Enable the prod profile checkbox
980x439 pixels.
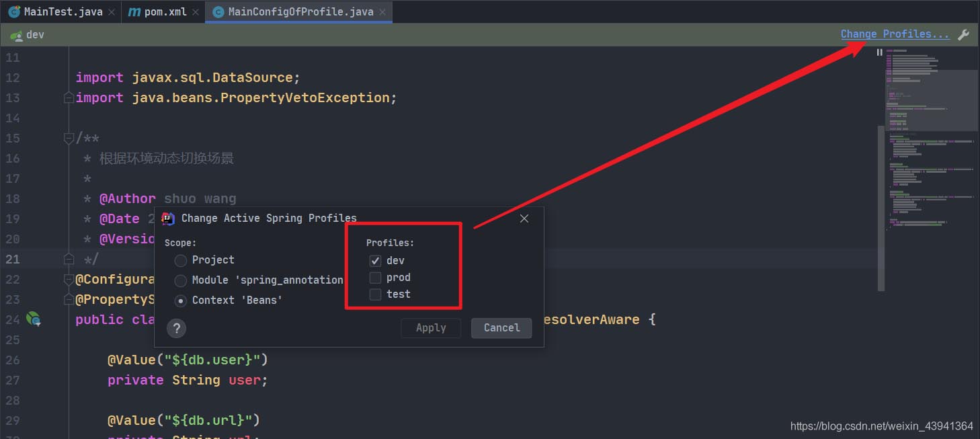tap(375, 278)
